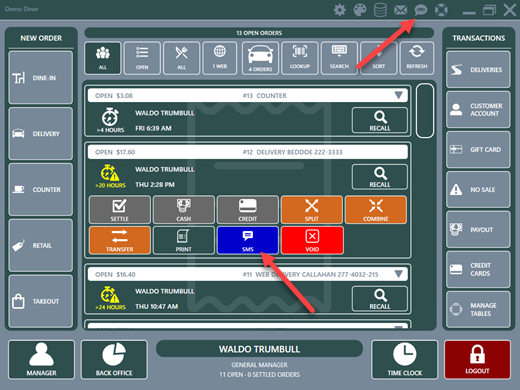Click the Waldo Trumbull user name banner
This screenshot has width=520, height=390.
click(259, 349)
